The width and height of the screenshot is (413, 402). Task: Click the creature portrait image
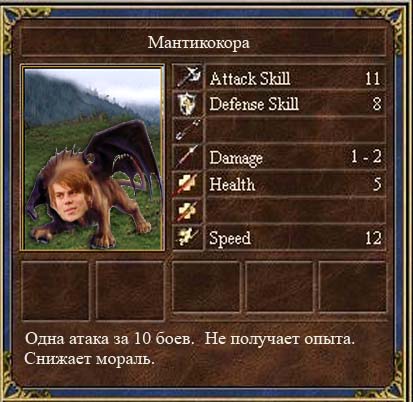pyautogui.click(x=92, y=157)
